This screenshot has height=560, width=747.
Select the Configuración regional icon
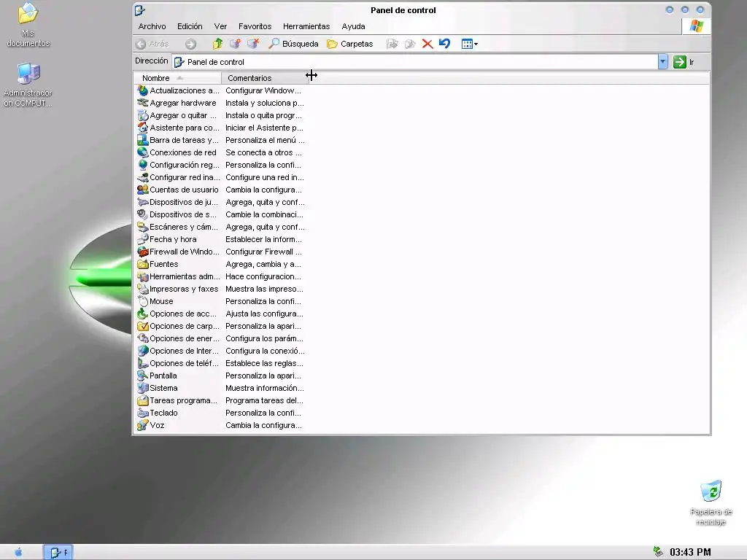coord(142,165)
